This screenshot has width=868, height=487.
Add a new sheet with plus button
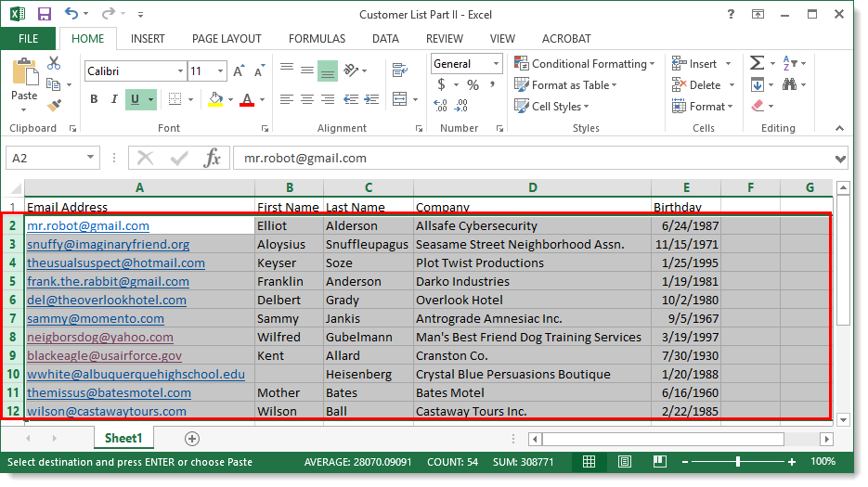(x=192, y=439)
